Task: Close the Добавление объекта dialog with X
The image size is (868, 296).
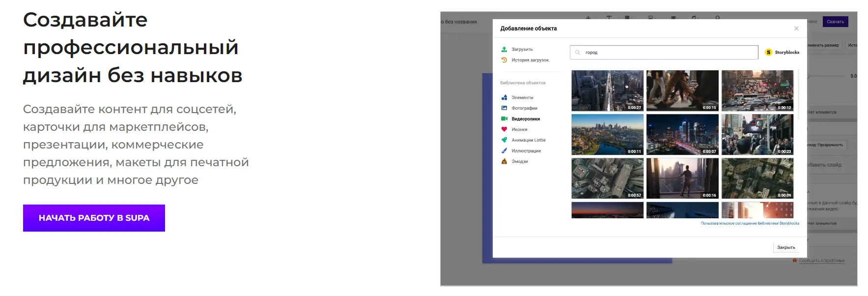Action: (x=796, y=29)
